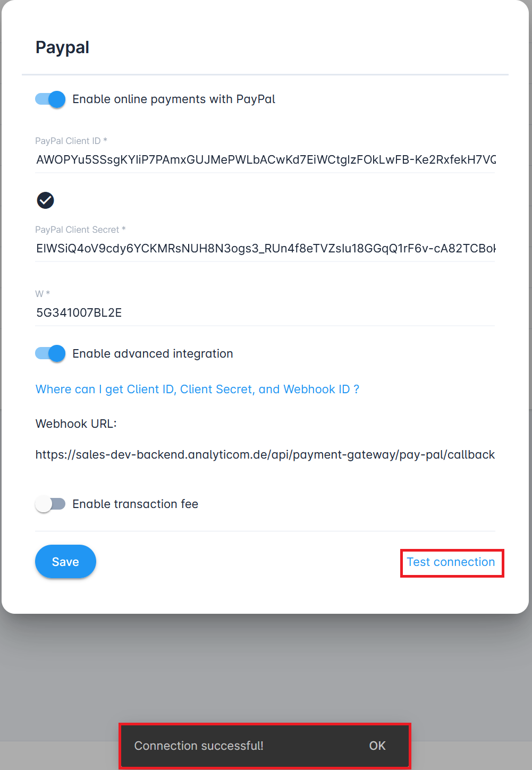This screenshot has width=532, height=770.
Task: Open the Client ID help link
Action: pyautogui.click(x=197, y=389)
